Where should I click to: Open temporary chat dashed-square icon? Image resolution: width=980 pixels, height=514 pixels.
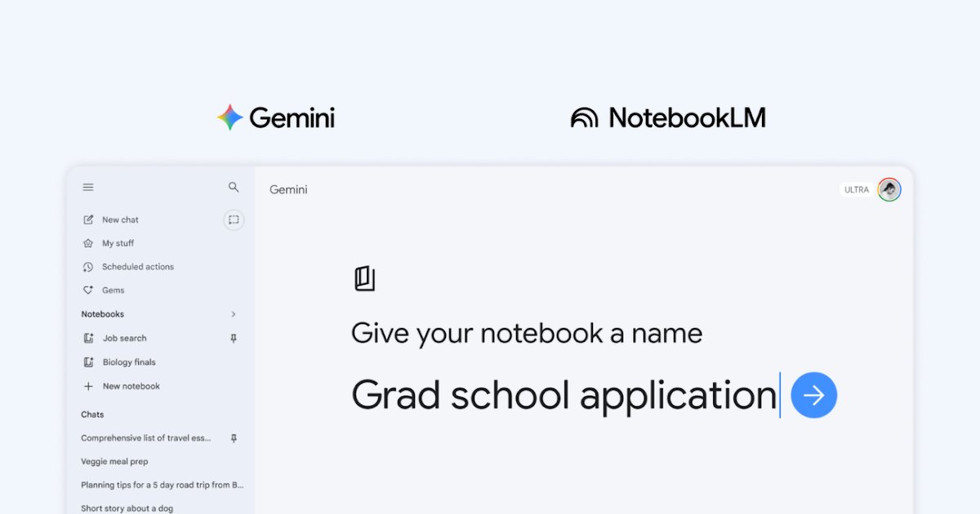click(x=234, y=219)
